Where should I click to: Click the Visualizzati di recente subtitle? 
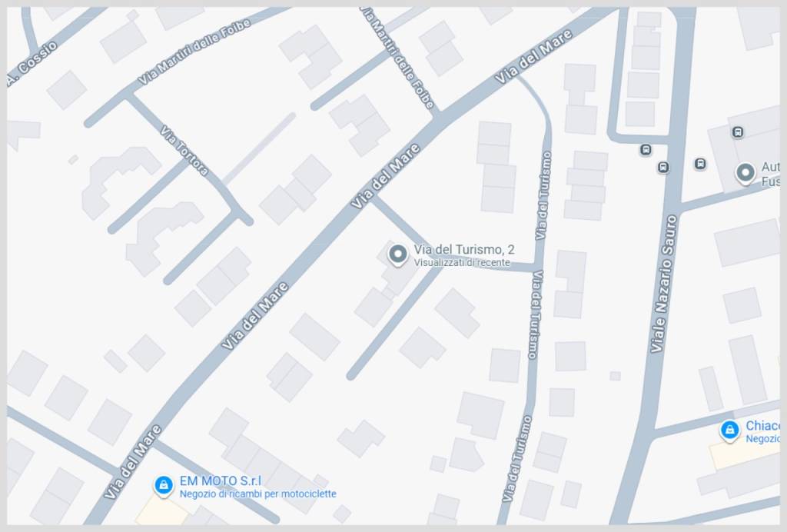[x=462, y=262]
